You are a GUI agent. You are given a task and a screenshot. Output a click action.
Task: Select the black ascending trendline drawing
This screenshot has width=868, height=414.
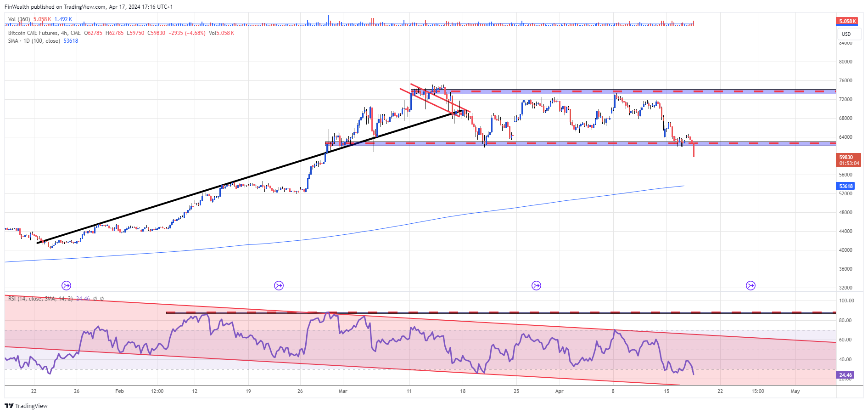point(250,176)
